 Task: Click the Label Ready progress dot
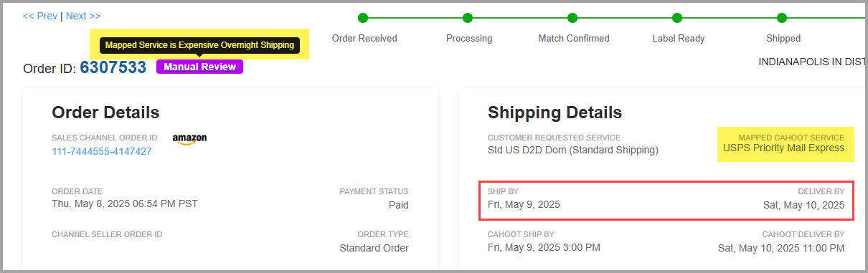pos(677,18)
